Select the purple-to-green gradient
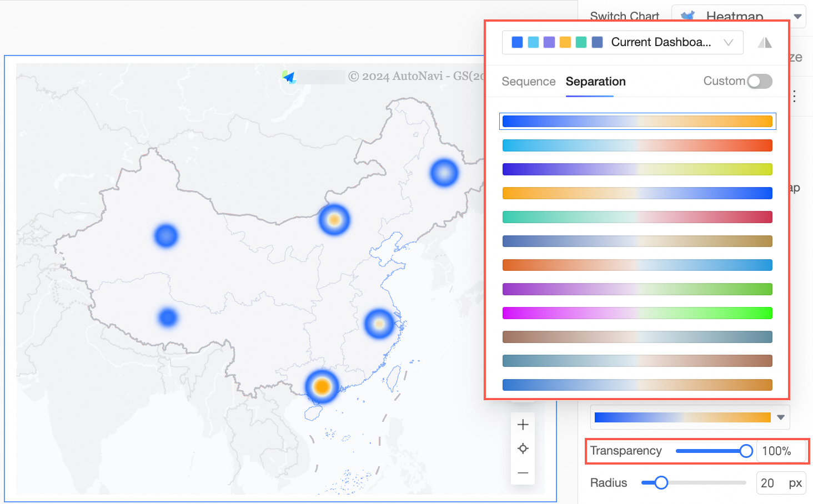 point(637,289)
